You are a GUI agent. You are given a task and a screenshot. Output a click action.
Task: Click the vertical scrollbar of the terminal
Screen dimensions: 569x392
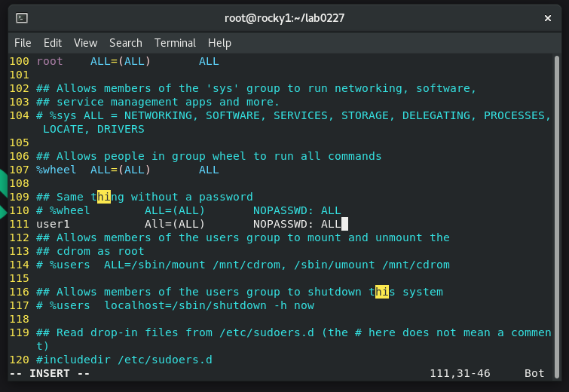point(557,217)
